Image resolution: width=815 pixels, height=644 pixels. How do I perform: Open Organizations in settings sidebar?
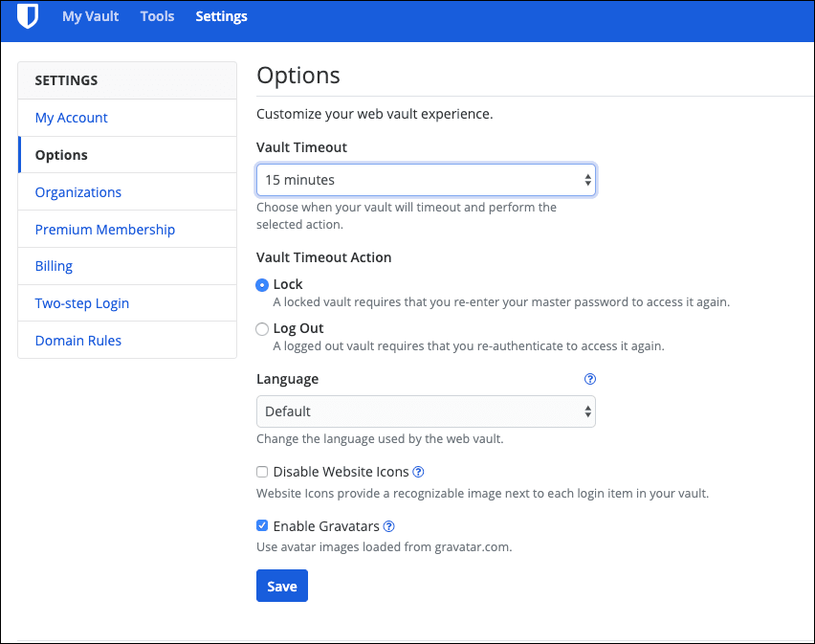(78, 192)
